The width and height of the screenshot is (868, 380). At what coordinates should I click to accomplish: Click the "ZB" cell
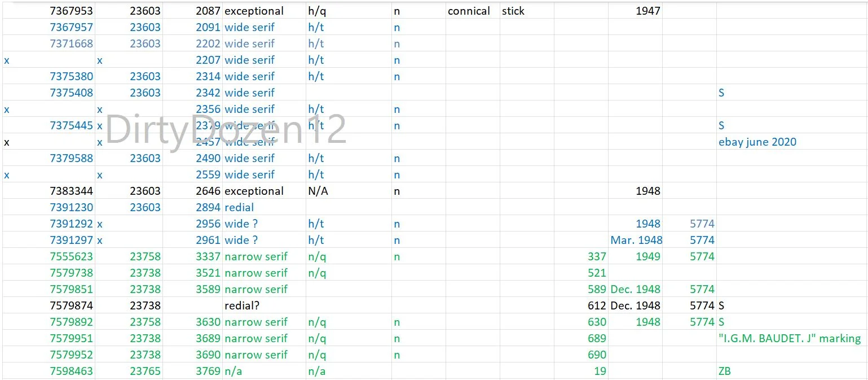pyautogui.click(x=725, y=371)
